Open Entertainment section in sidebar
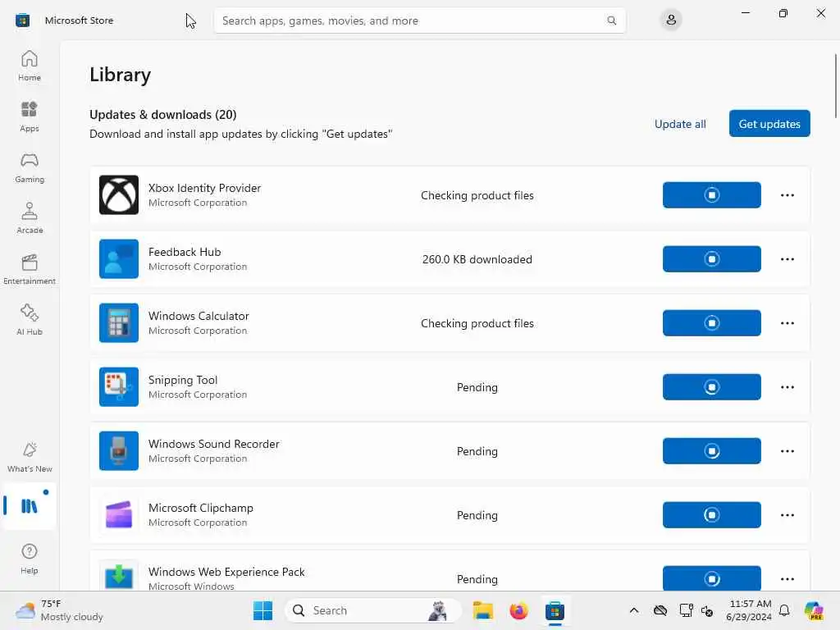The height and width of the screenshot is (630, 840). [x=30, y=269]
